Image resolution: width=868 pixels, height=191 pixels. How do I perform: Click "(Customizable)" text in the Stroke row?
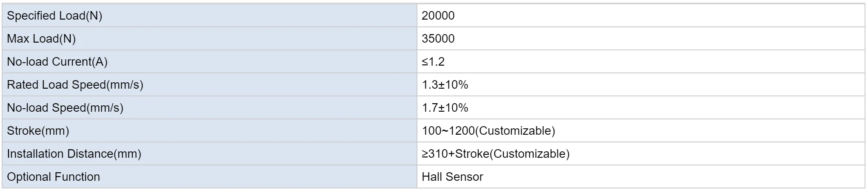coord(515,131)
